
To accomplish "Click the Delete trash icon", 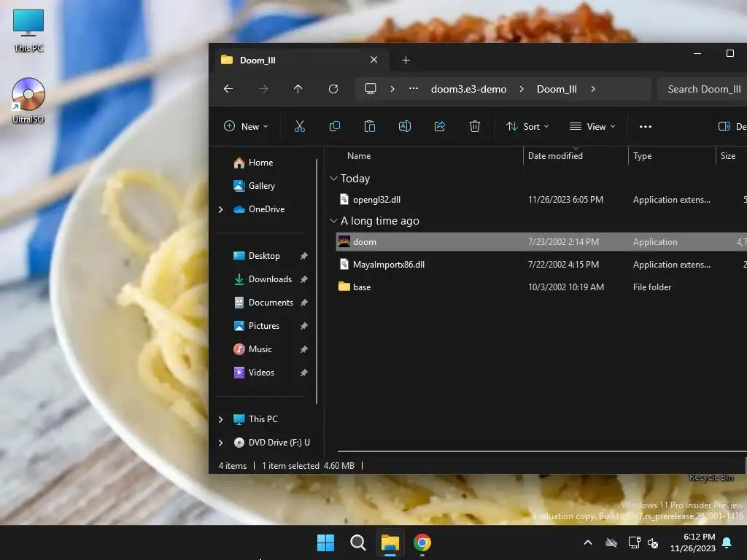I will [474, 126].
